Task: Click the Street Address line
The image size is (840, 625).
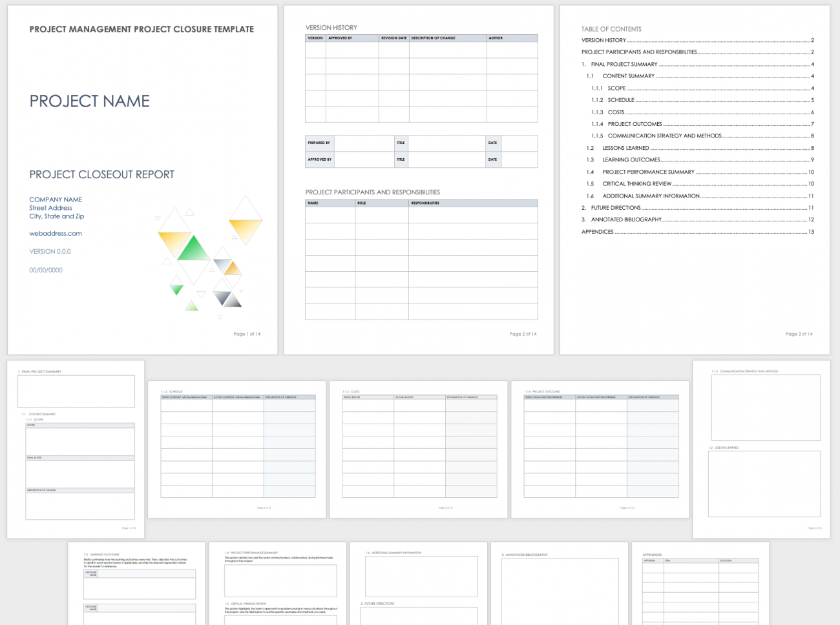Action: click(x=50, y=208)
